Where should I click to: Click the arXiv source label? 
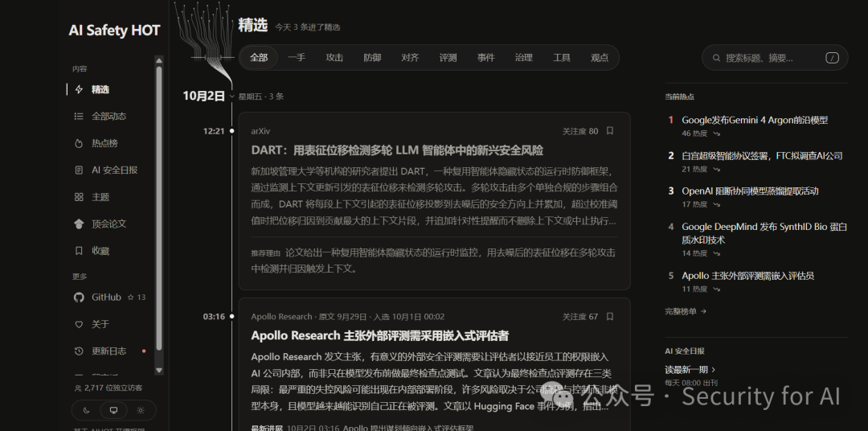(x=260, y=131)
